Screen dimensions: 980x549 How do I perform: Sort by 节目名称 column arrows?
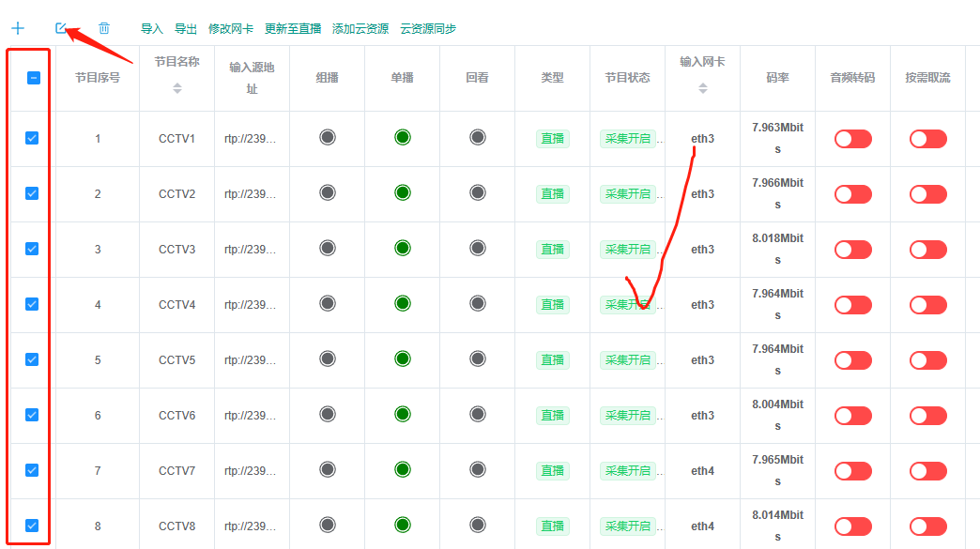coord(177,88)
